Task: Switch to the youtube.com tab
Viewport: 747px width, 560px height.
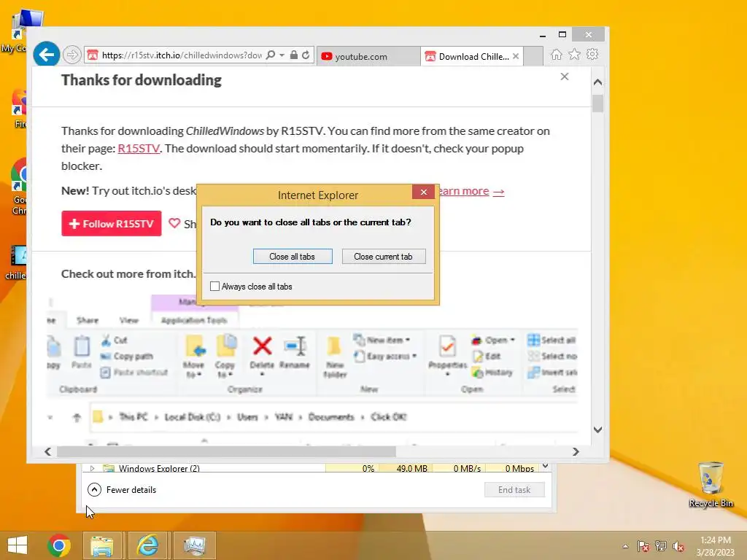Action: coord(368,56)
